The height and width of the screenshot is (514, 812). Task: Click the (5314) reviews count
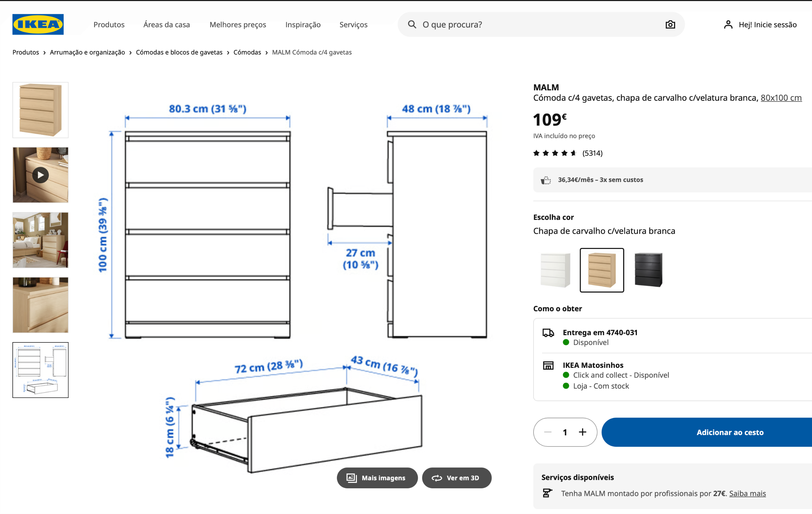[593, 153]
